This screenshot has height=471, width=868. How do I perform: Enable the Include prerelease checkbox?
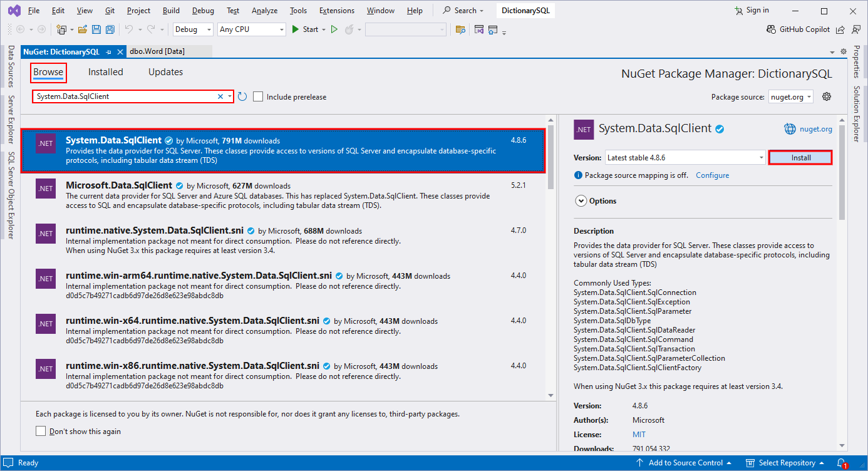tap(257, 96)
